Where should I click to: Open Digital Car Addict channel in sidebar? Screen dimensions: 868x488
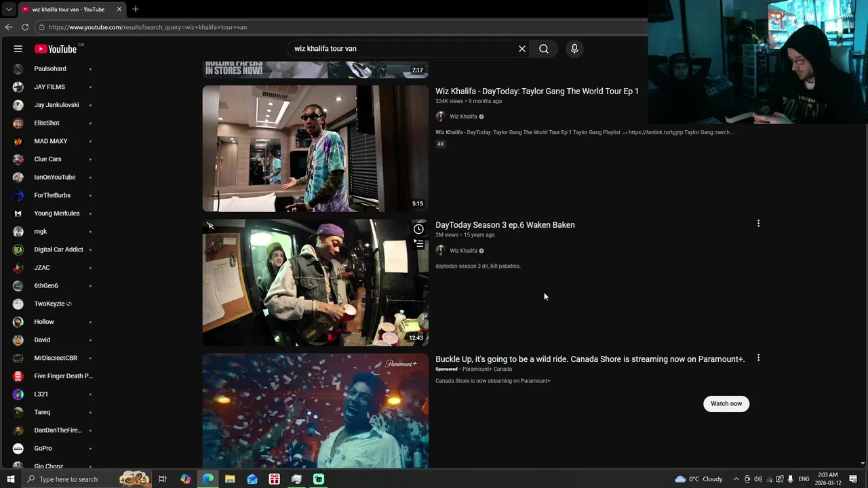point(53,249)
